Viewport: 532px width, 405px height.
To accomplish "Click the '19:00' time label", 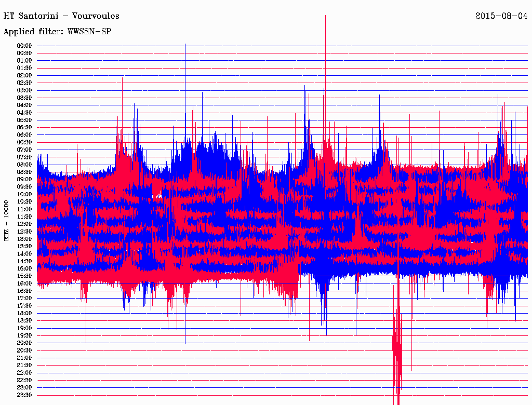I will 24,328.
